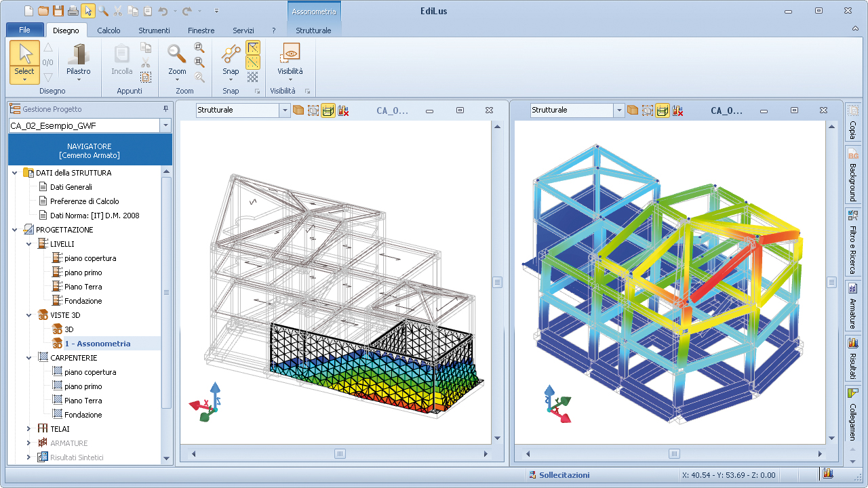Switch to the Finestre ribbon tab
Screen dimensions: 868x488
pos(201,30)
